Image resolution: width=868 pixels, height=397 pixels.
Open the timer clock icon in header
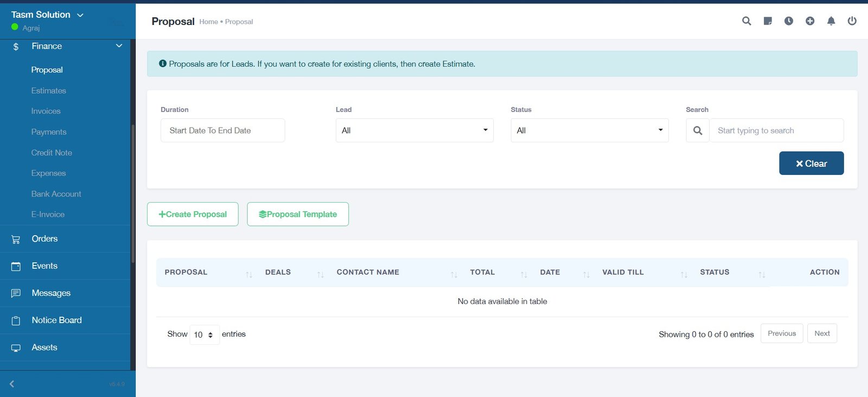pos(789,21)
